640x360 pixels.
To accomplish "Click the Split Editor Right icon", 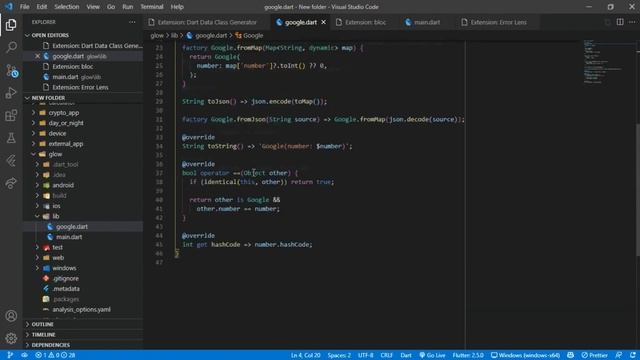I will click(x=620, y=22).
